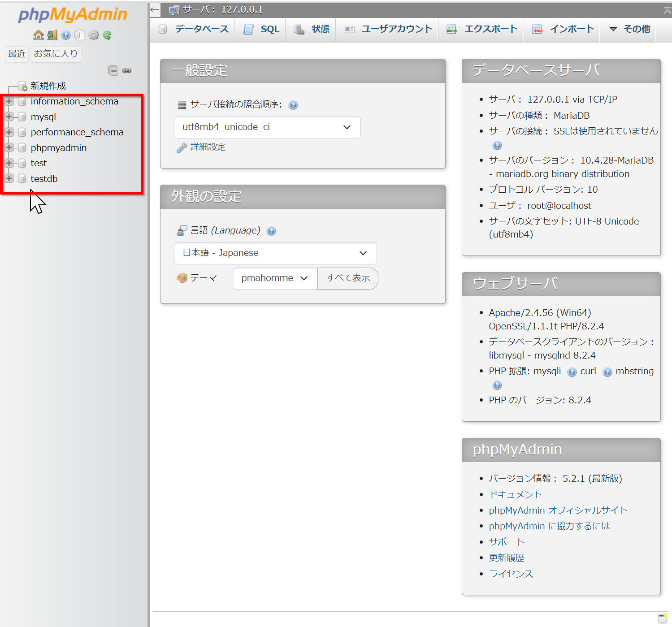
Task: Click サーバ: 127.0.0.1 breadcrumb link
Action: (222, 9)
